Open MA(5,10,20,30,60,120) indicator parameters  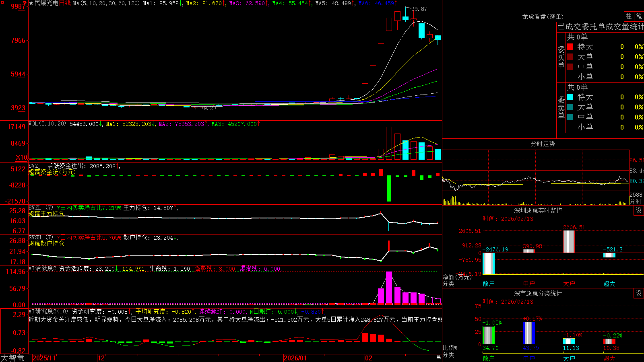coord(107,3)
